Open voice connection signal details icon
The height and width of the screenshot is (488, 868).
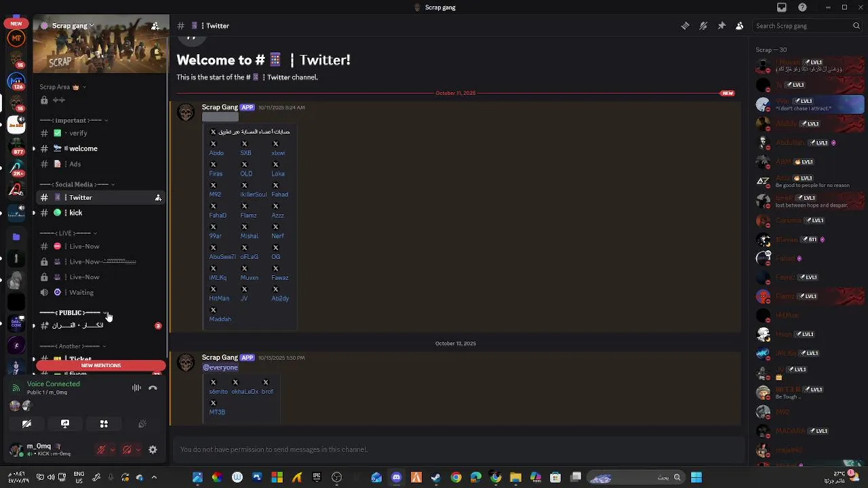click(16, 388)
